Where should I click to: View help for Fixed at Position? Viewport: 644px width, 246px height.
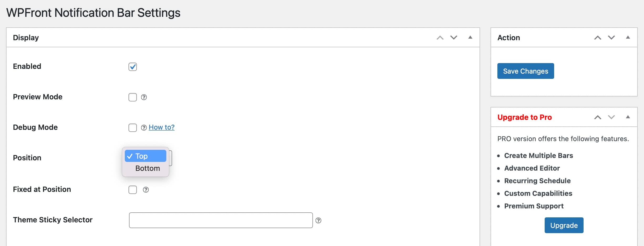(146, 189)
